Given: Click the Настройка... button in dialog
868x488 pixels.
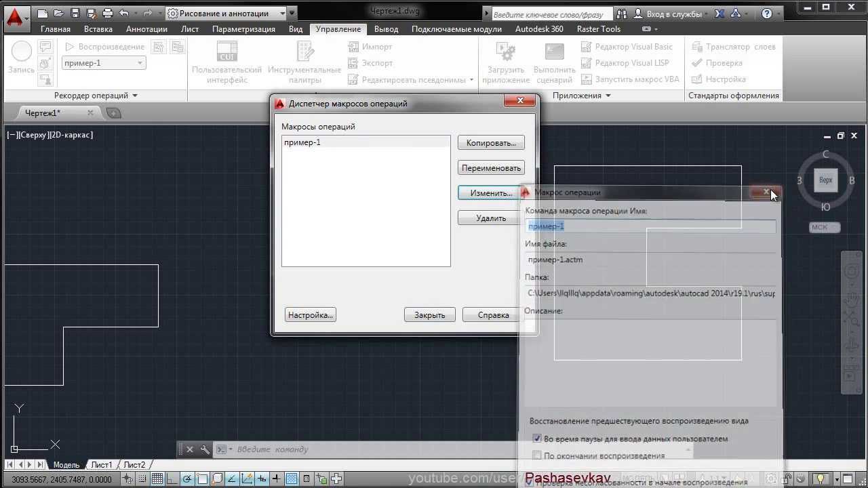Looking at the screenshot, I should 311,315.
